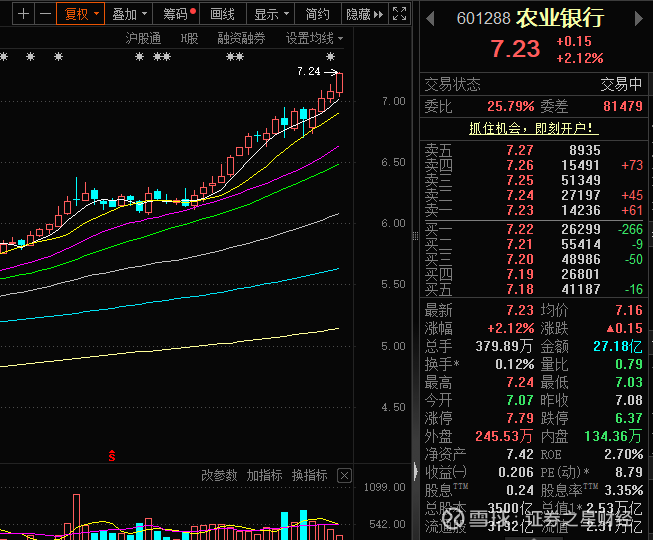653x540 pixels.
Task: Click the latest candlestick at 7.24
Action: point(339,83)
